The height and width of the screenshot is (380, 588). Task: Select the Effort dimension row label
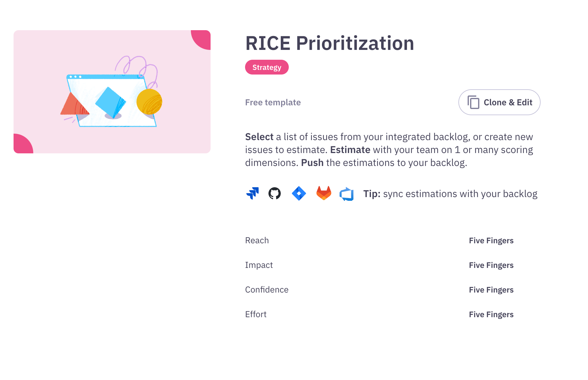(x=256, y=314)
